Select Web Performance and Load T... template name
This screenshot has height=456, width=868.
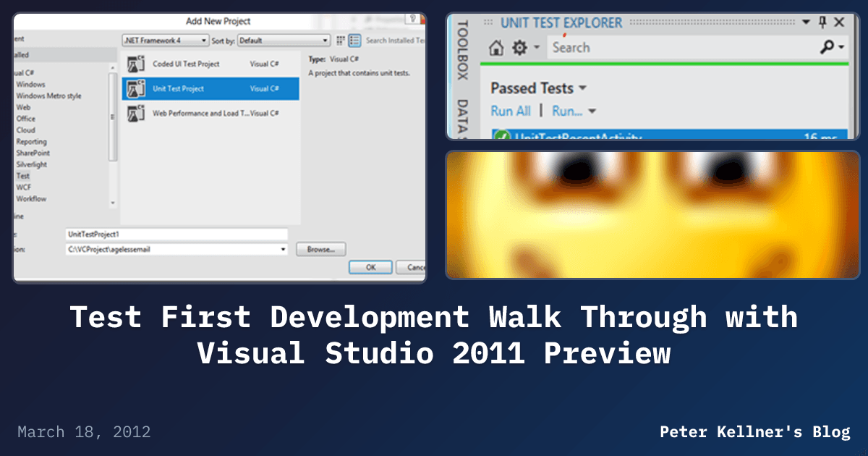point(200,113)
